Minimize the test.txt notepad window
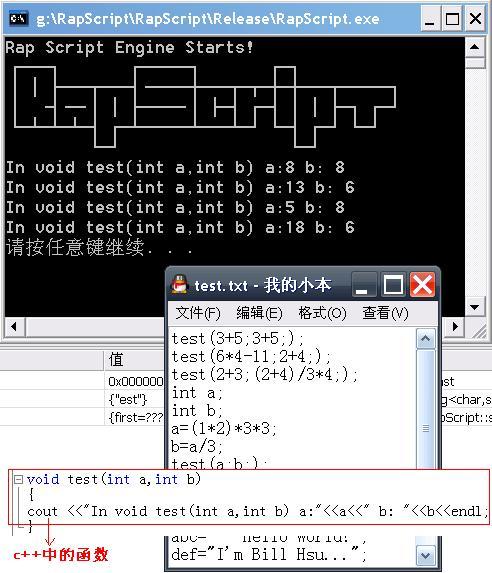Viewport: 492px width, 573px height. (364, 284)
